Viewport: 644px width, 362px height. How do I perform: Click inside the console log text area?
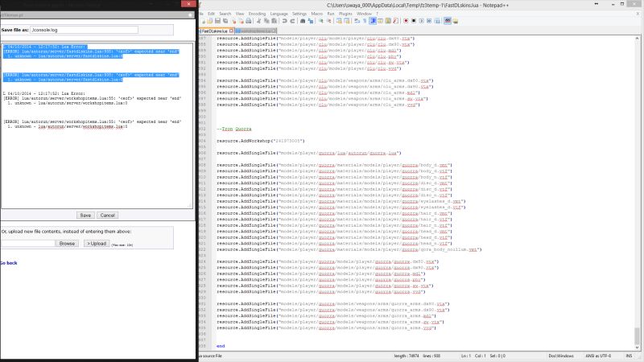[x=97, y=125]
